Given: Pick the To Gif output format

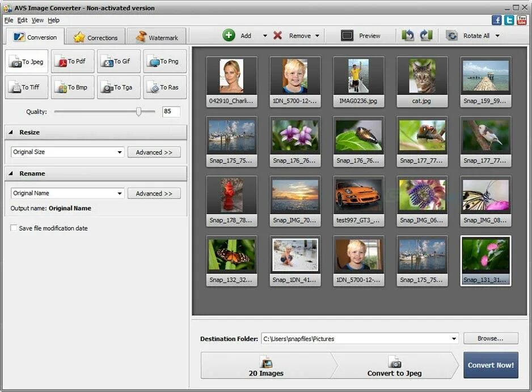Looking at the screenshot, I should [x=119, y=61].
